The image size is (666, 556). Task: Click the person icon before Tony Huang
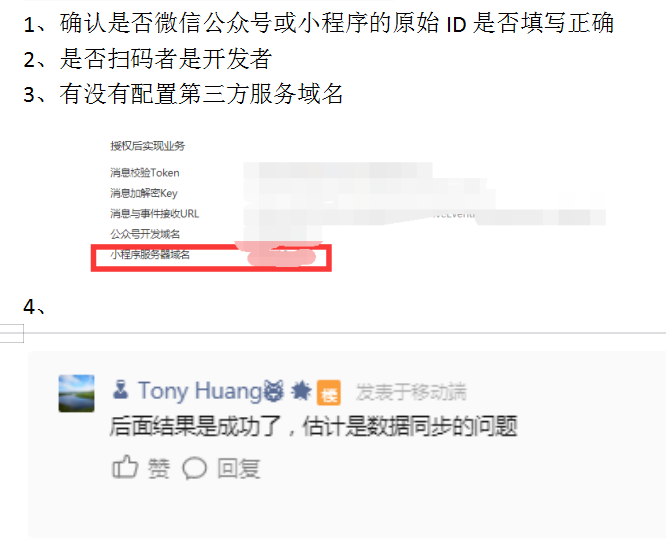point(121,389)
